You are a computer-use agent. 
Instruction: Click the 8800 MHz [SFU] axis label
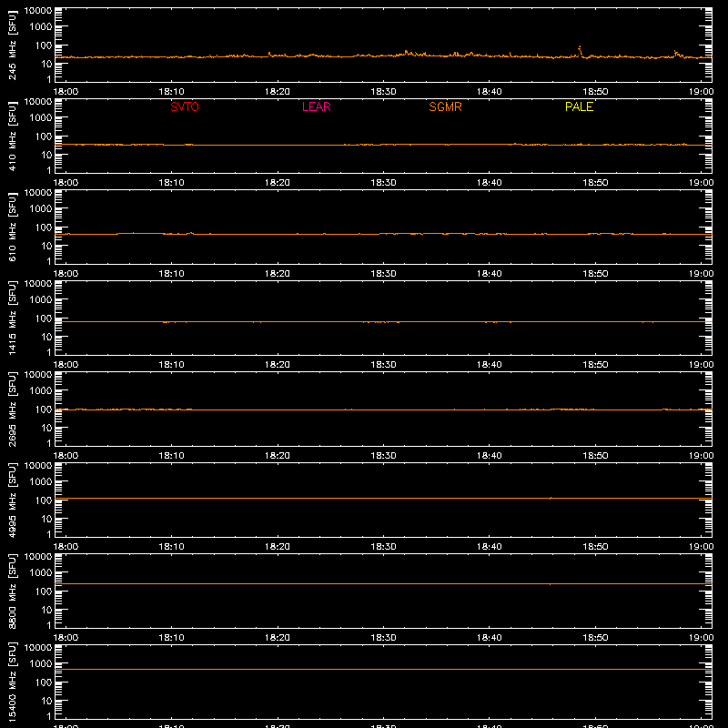click(12, 591)
